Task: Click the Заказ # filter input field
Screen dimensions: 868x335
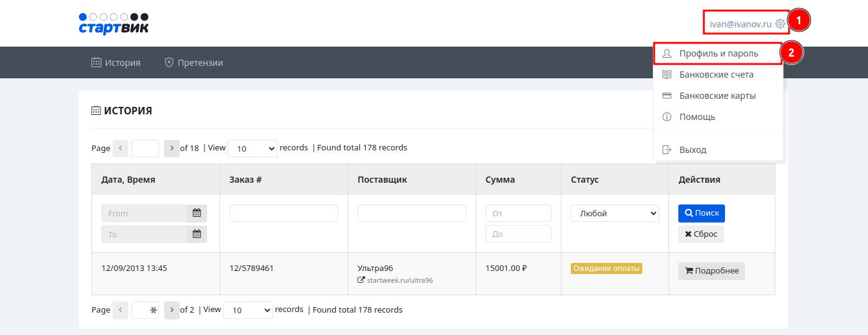Action: (x=284, y=213)
